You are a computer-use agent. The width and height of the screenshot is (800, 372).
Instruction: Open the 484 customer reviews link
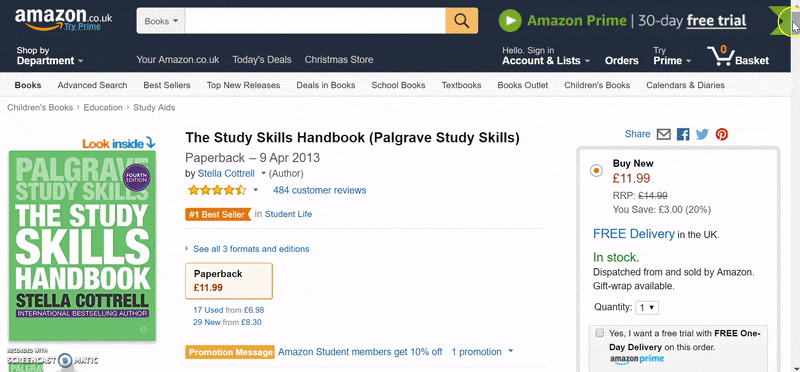point(319,190)
